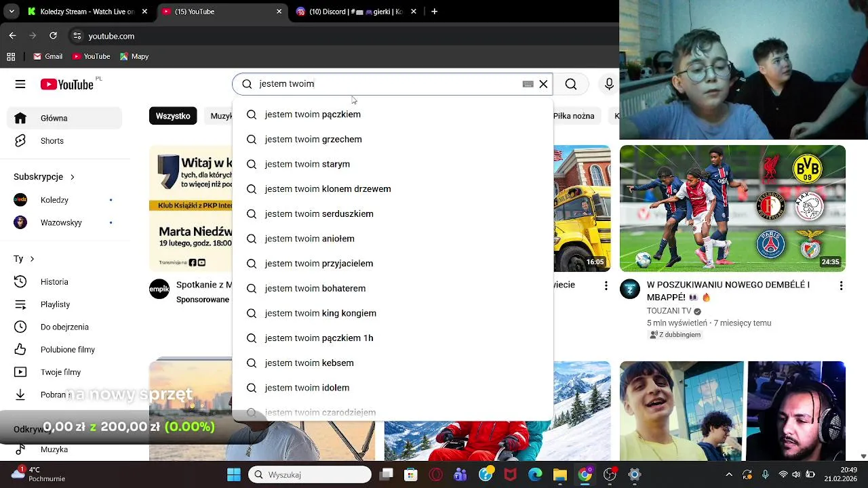Open the YouTube hamburger guide menu

20,84
